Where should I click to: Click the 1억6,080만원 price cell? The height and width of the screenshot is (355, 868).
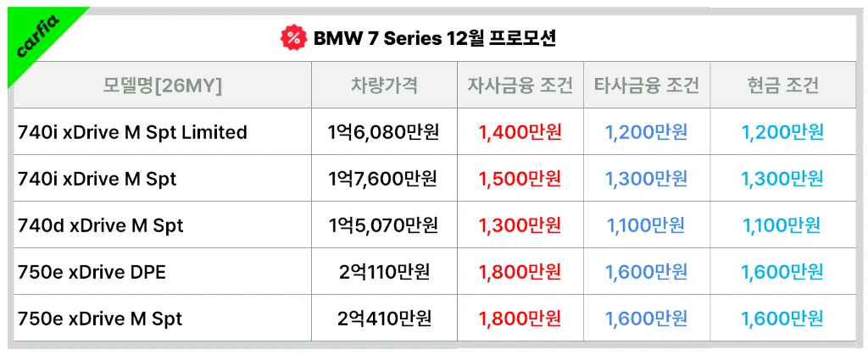point(384,132)
